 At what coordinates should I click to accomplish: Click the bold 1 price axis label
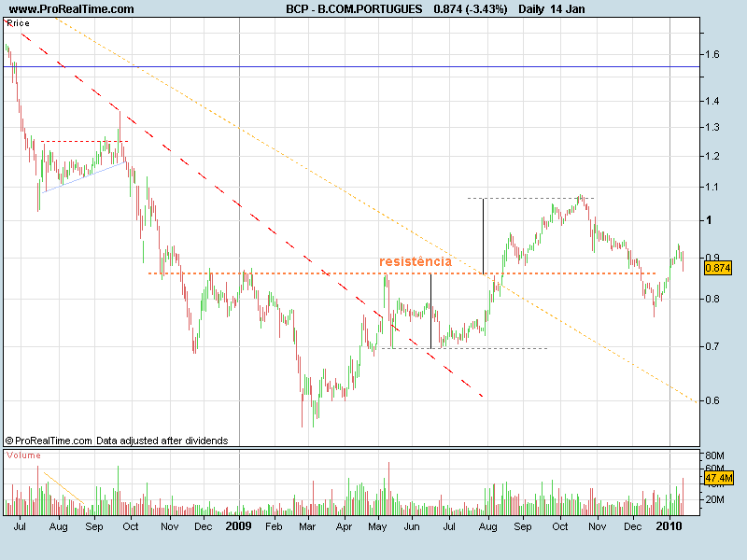pyautogui.click(x=709, y=220)
